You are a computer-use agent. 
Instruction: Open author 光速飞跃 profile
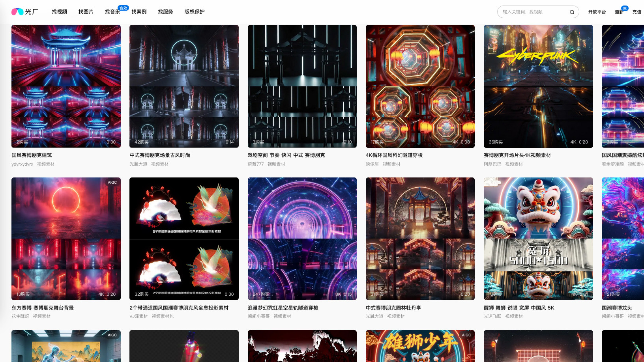pyautogui.click(x=492, y=316)
